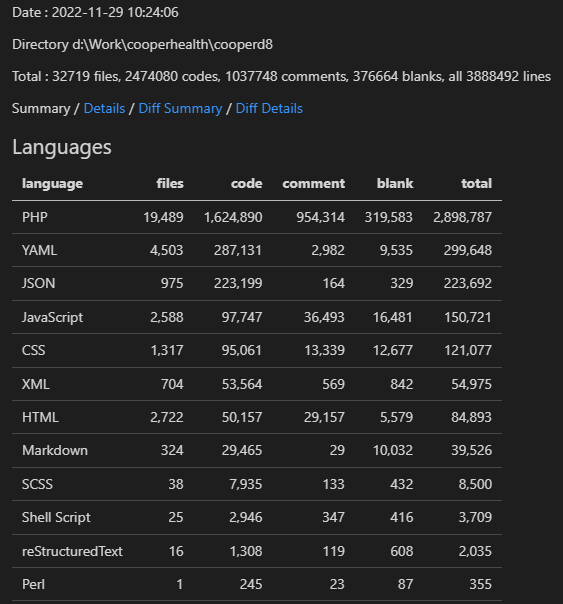This screenshot has width=563, height=604.
Task: Click XML total value 54,975
Action: click(472, 384)
